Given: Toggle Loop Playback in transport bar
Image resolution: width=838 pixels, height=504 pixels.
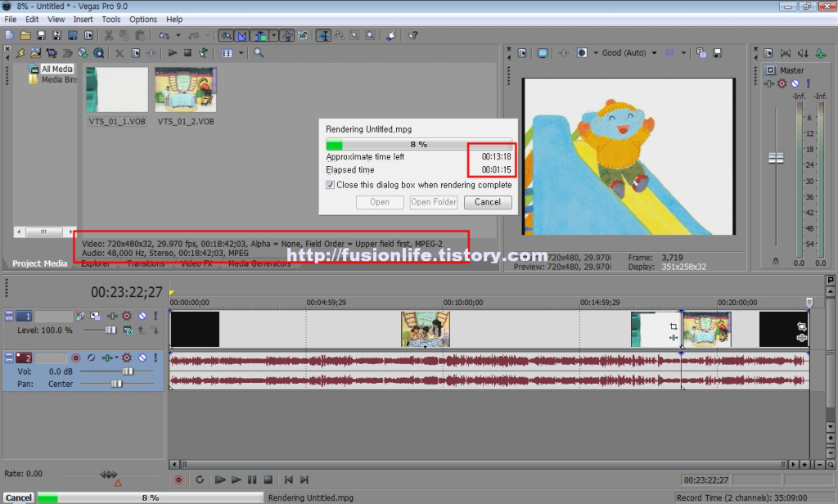Looking at the screenshot, I should click(x=200, y=480).
